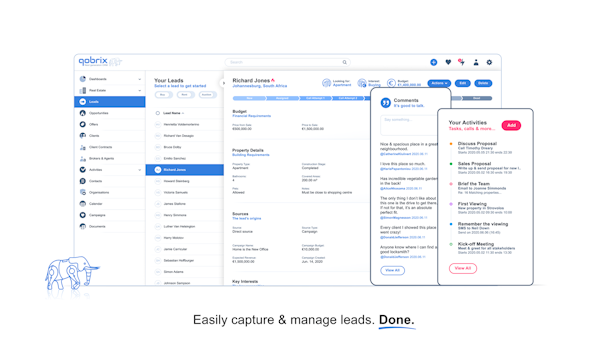Open Opportunities in sidebar menu
The image size is (600, 360).
(x=98, y=113)
